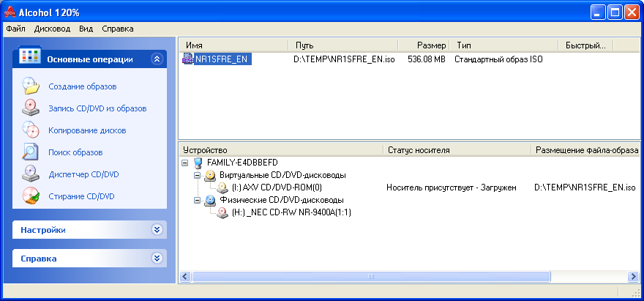Screen dimensions: 644x301
Task: Collapse the Физические CD/DVD-дисководы node
Action: (198, 200)
